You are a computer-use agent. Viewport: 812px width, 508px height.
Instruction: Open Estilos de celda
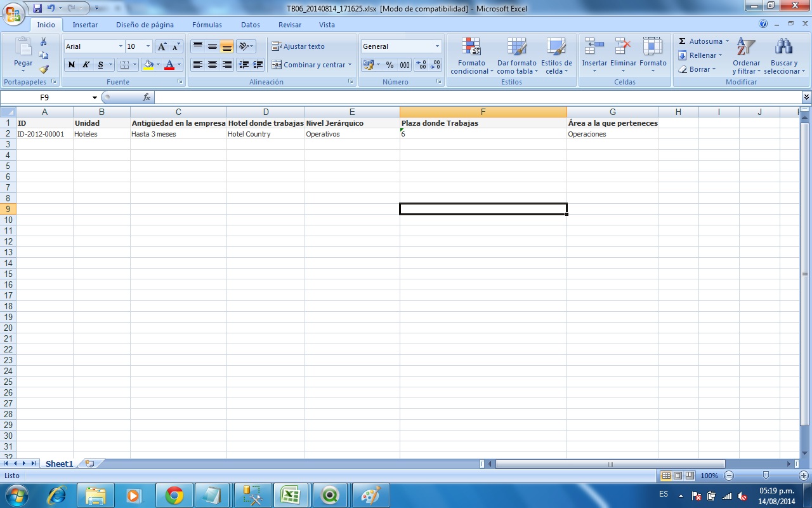pos(556,56)
